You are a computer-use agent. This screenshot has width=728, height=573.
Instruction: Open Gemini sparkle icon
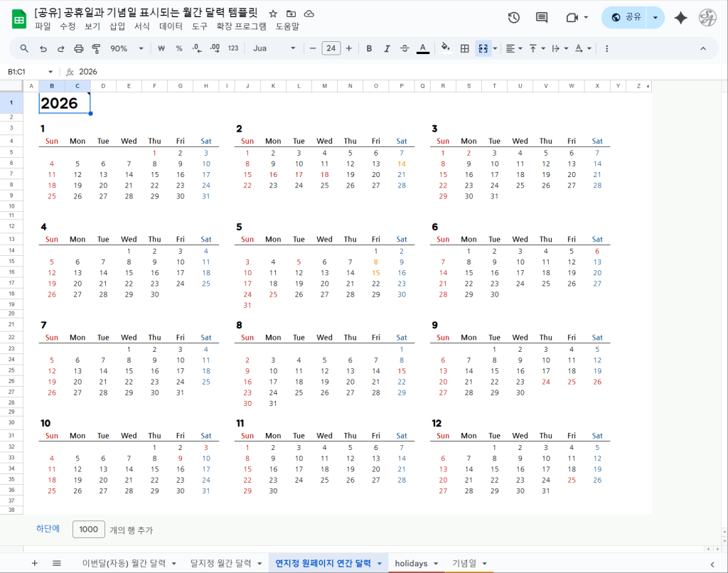click(x=680, y=18)
